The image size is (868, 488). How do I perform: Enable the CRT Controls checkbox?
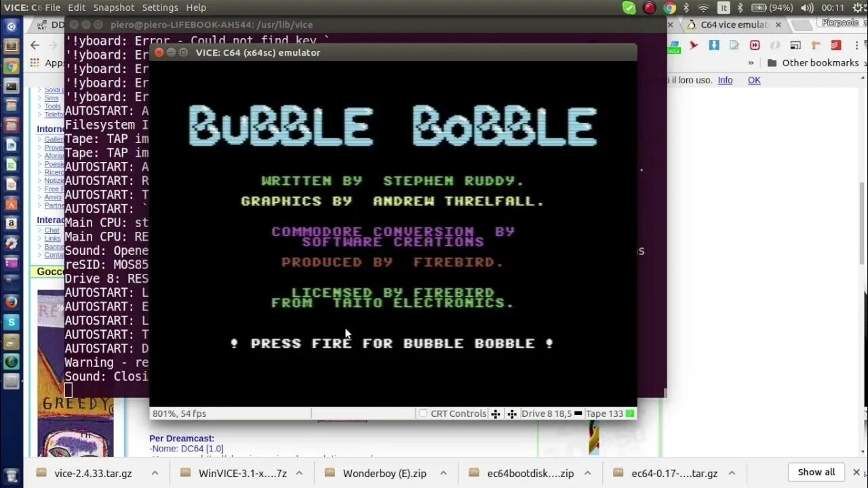423,413
